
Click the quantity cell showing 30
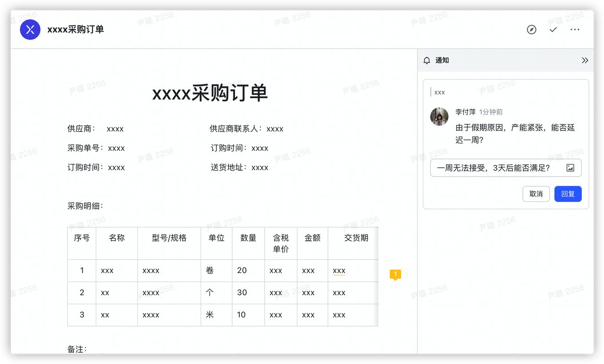click(242, 293)
